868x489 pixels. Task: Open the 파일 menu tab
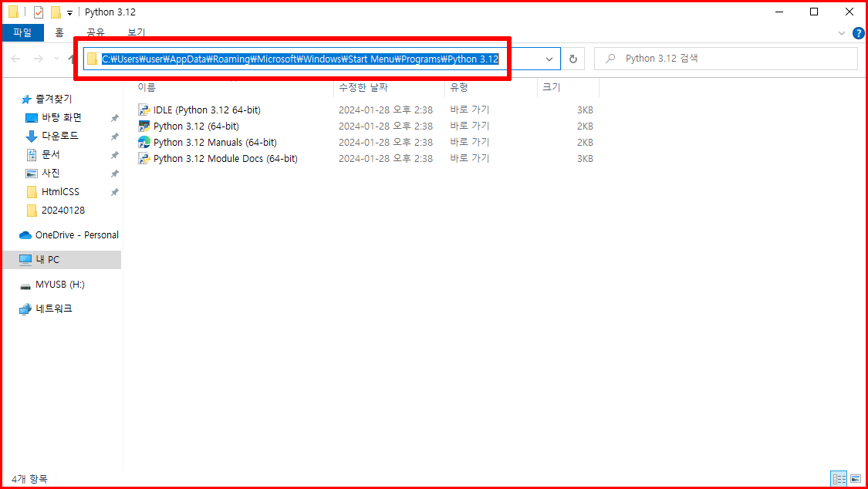[22, 32]
